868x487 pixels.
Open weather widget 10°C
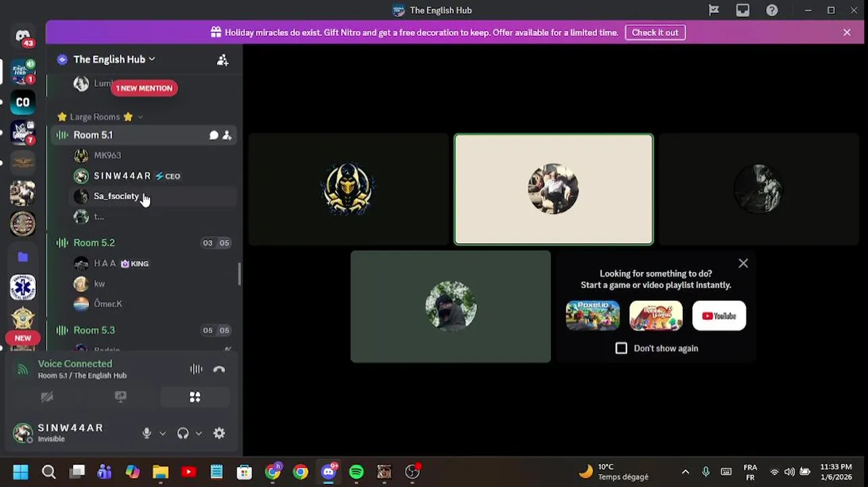(613, 472)
